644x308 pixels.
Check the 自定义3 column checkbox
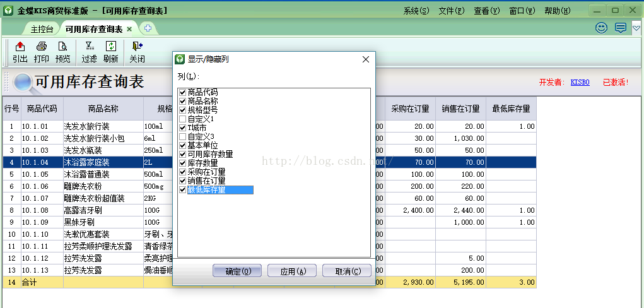pyautogui.click(x=183, y=136)
